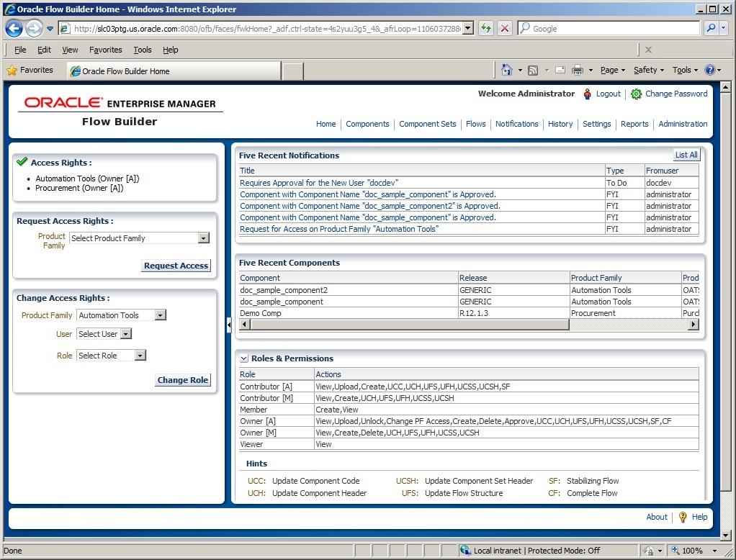The image size is (736, 560).
Task: Open the address bar history dropdown
Action: [x=468, y=29]
